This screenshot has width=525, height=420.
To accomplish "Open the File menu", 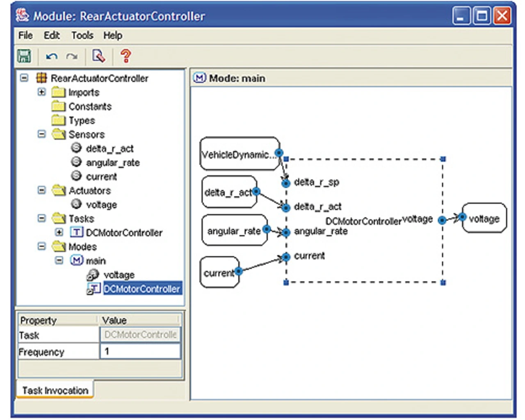I will click(25, 36).
